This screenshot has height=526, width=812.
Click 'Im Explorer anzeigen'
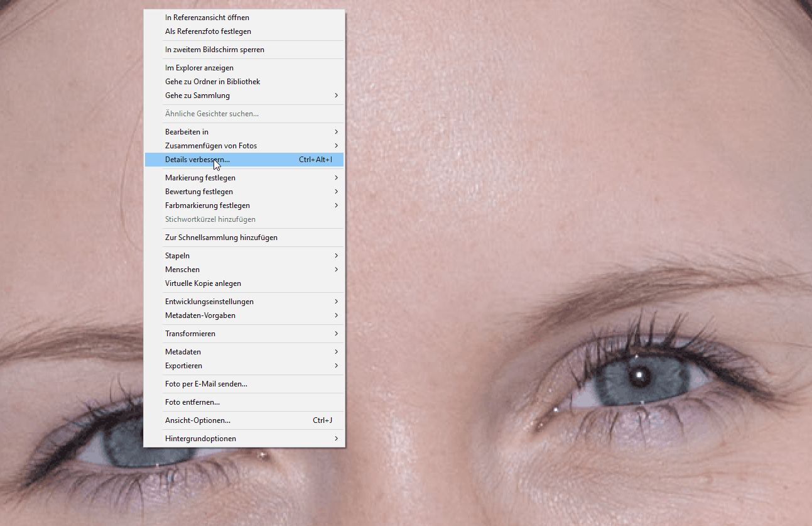tap(199, 68)
